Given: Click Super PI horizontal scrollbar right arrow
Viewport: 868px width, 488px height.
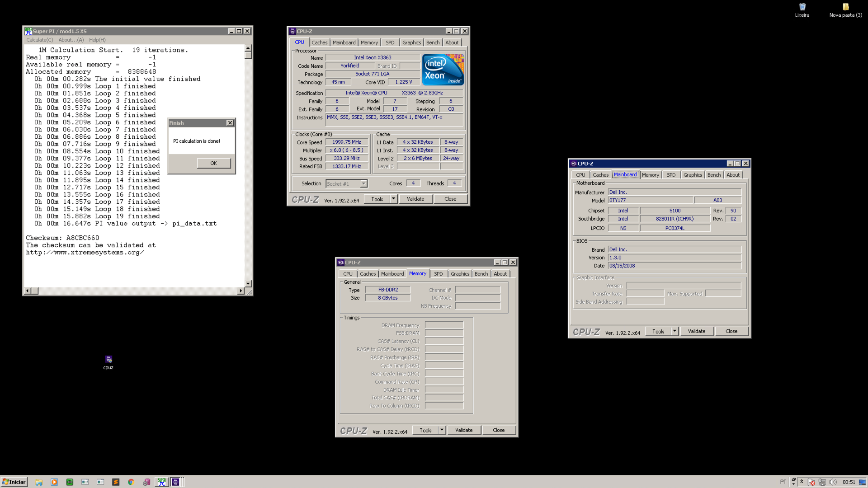Looking at the screenshot, I should coord(241,291).
